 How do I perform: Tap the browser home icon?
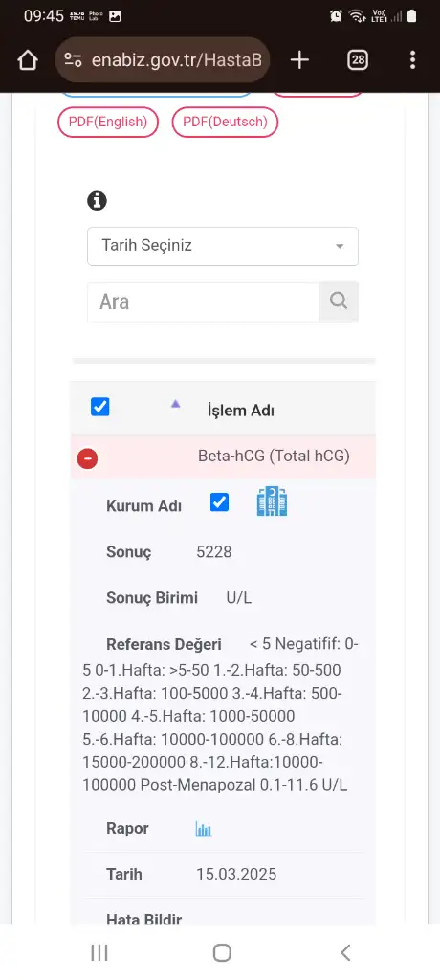[x=28, y=60]
